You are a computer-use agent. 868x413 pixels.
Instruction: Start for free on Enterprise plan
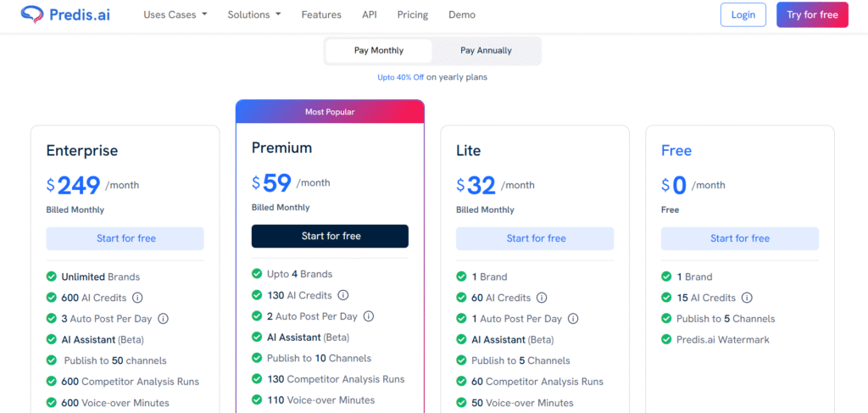[125, 238]
